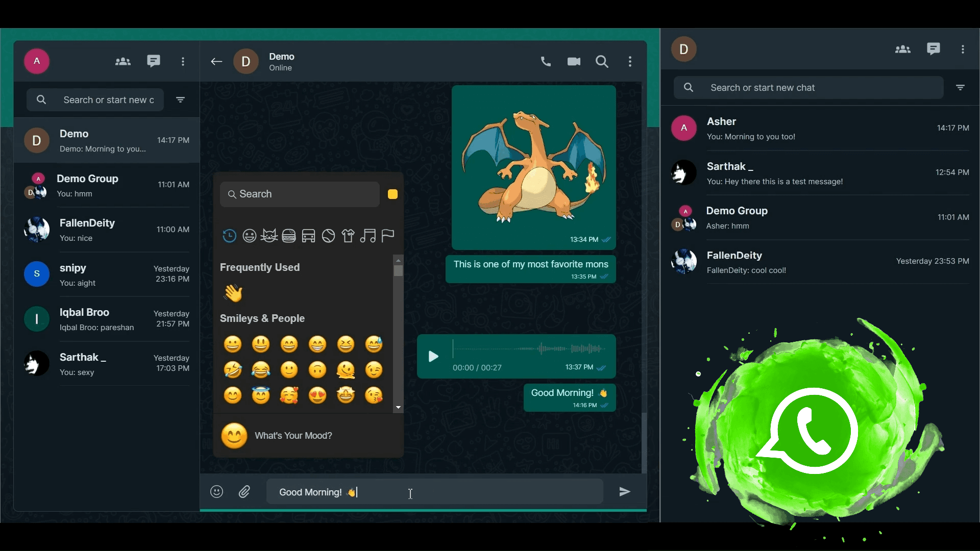The image size is (980, 551).
Task: Switch to the Smileys & People category
Action: tap(249, 236)
